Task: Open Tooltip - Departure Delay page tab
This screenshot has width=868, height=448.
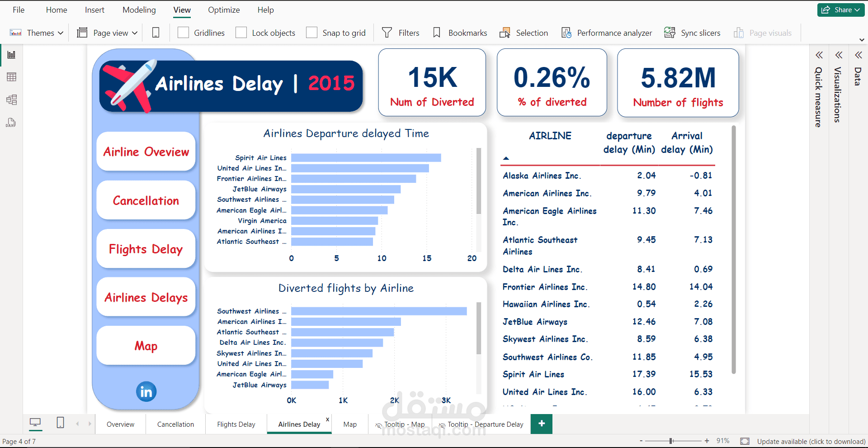Action: point(481,424)
